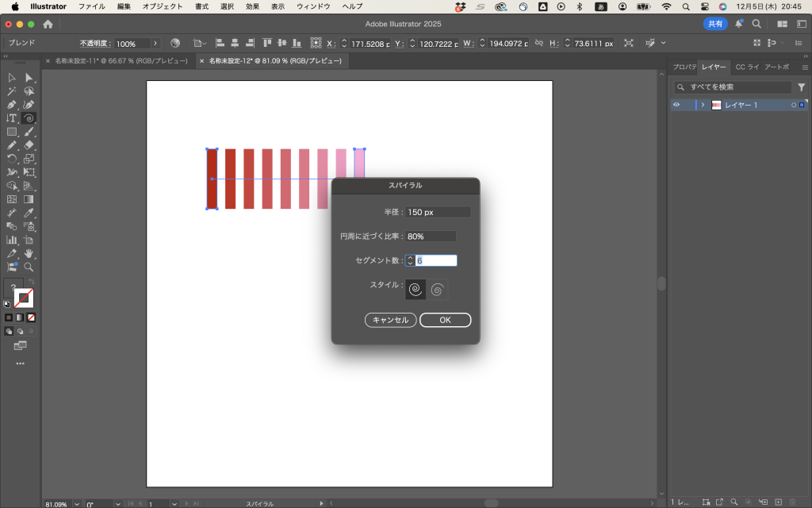Select the second spiral style option
Image resolution: width=812 pixels, height=508 pixels.
[x=438, y=290]
